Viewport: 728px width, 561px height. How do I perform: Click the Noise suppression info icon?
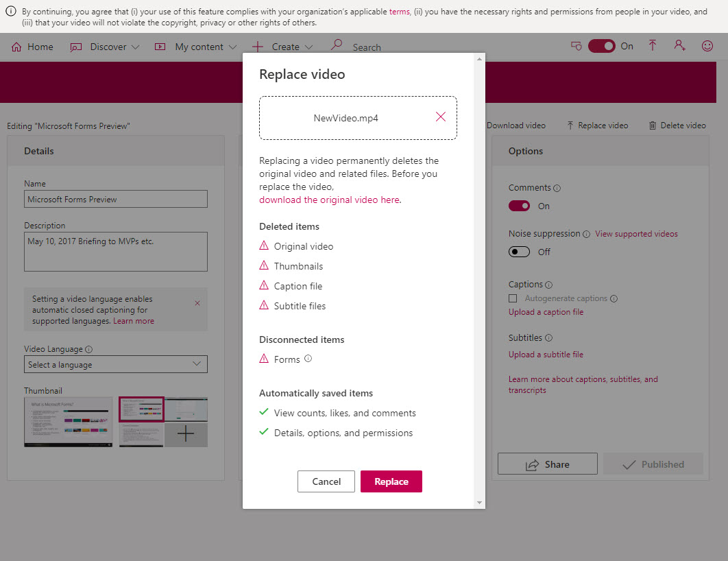coord(586,234)
